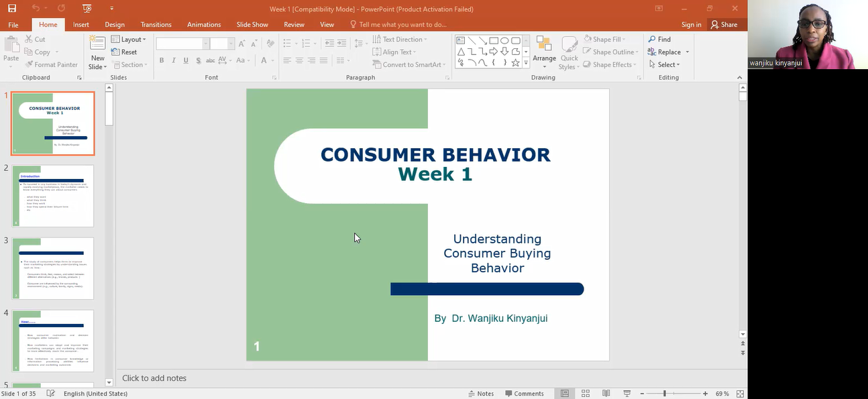Expand the shapes gallery More arrow

(x=526, y=62)
